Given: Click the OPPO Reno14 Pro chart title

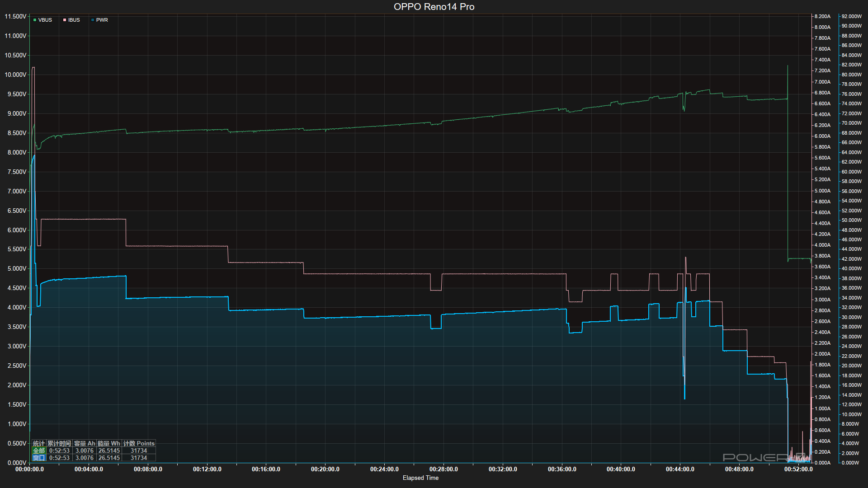Looking at the screenshot, I should click(x=434, y=7).
